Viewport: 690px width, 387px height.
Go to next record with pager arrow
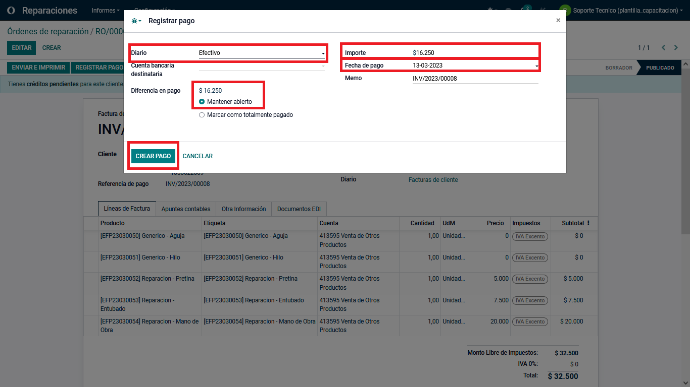676,48
